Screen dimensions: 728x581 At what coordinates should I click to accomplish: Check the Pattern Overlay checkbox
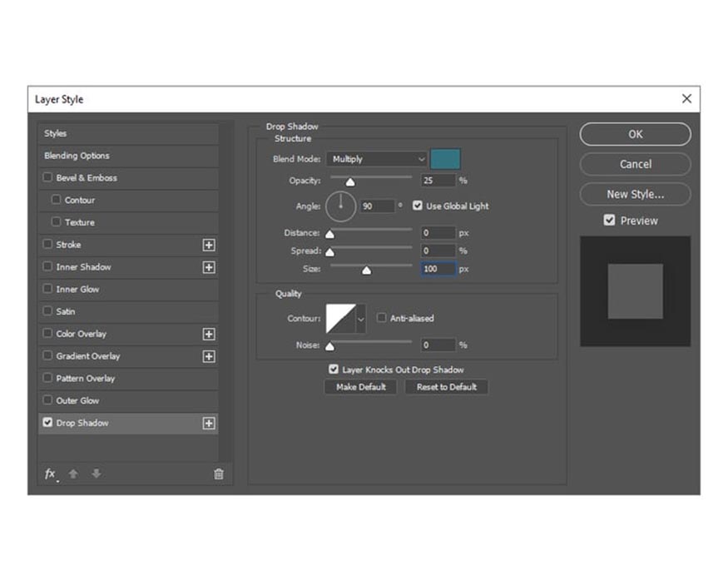(47, 378)
